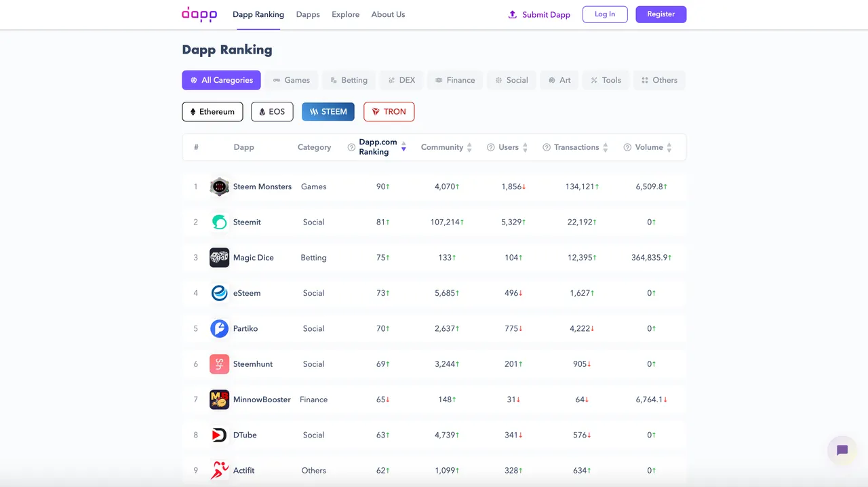The width and height of the screenshot is (868, 487).
Task: Open the Dapp Ranking nav tab
Action: (x=258, y=14)
